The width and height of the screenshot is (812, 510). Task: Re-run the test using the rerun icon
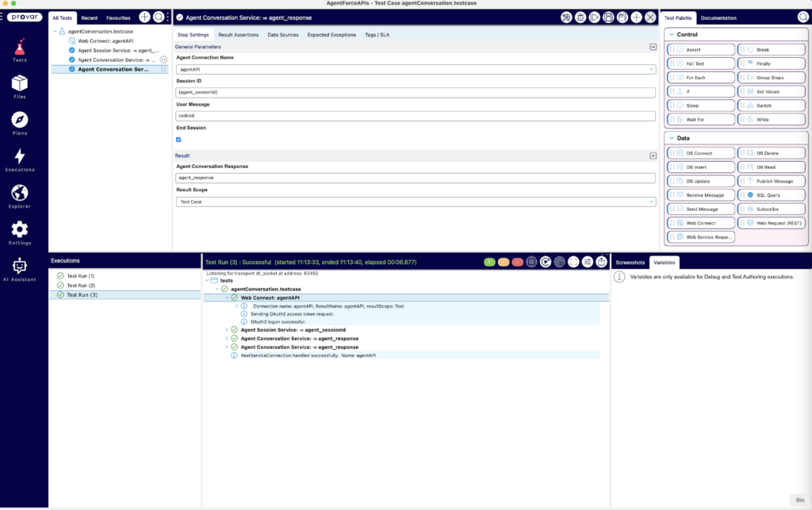pos(546,262)
